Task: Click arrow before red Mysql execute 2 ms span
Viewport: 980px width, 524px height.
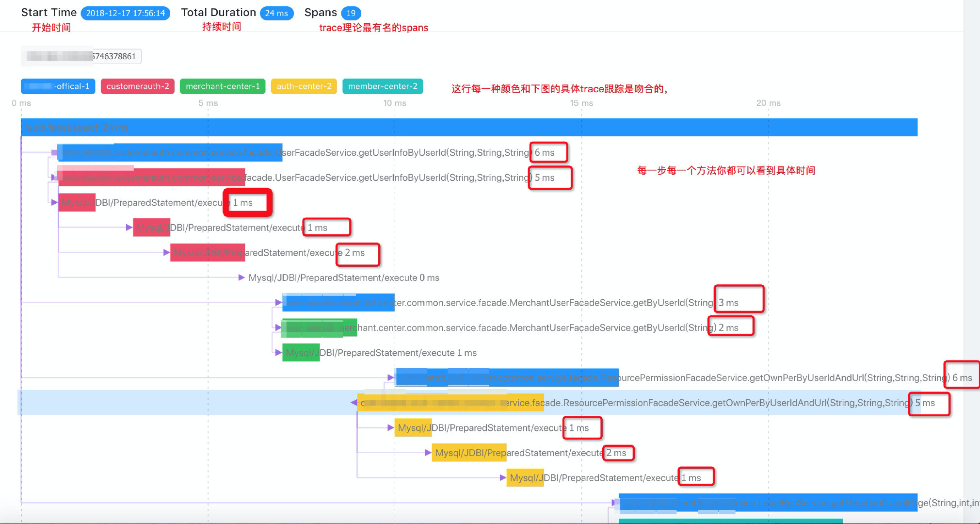Action: [x=166, y=252]
